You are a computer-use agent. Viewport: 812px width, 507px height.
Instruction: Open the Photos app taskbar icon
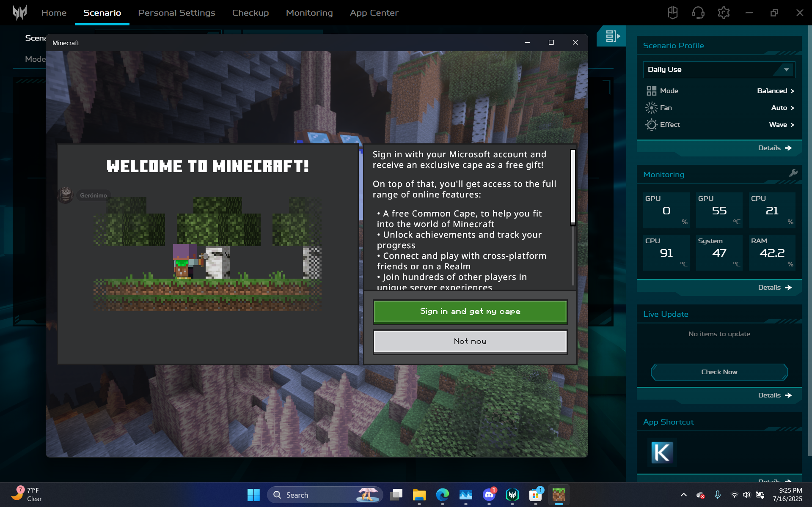tap(466, 495)
